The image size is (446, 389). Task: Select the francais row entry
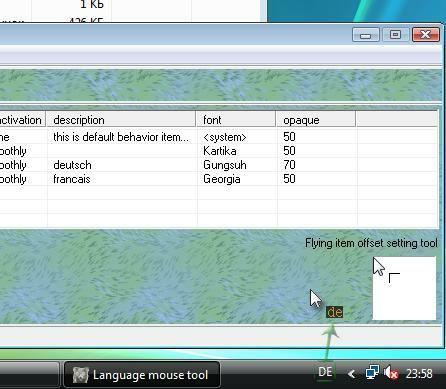219,179
